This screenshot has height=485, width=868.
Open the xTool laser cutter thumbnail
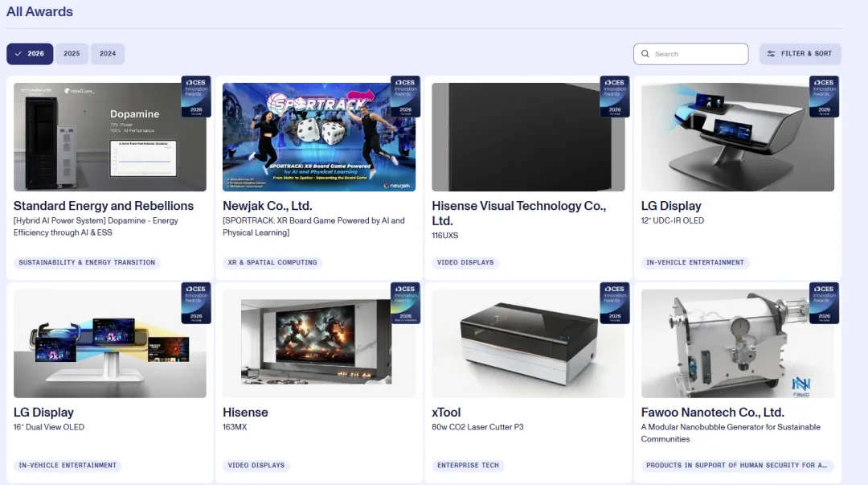point(528,343)
